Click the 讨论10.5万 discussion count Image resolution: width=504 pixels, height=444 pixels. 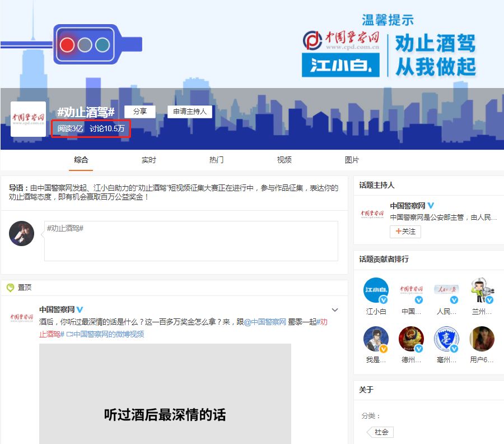click(107, 129)
